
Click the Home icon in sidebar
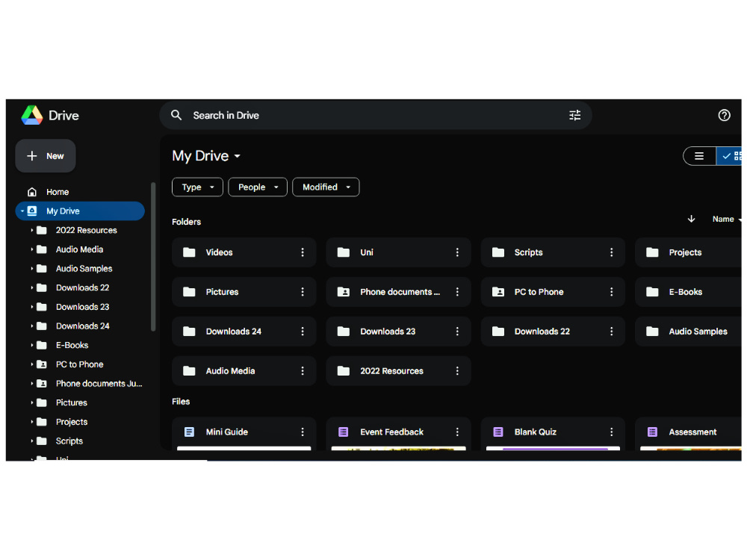pyautogui.click(x=32, y=192)
